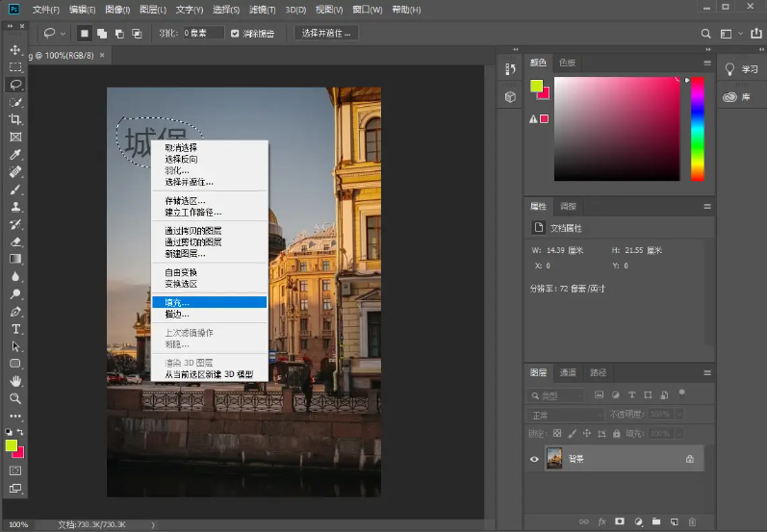This screenshot has height=532, width=767.
Task: Open the blend mode 正常 dropdown
Action: [566, 416]
